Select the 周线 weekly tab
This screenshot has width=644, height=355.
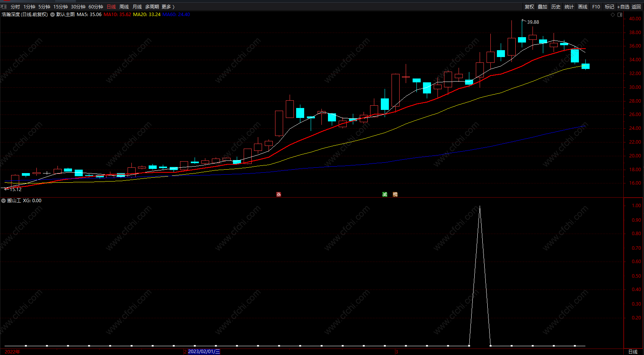[124, 7]
